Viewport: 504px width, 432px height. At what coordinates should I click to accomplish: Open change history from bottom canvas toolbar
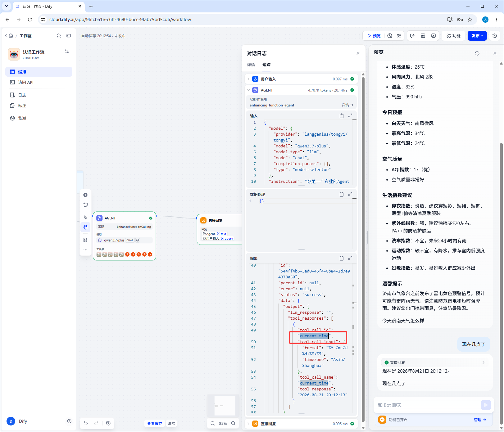pyautogui.click(x=108, y=423)
